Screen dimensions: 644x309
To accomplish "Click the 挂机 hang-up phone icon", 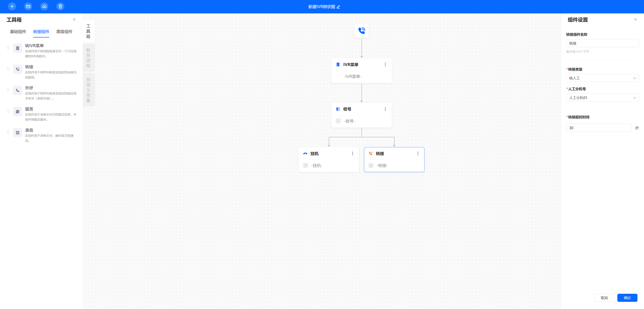I will 305,153.
